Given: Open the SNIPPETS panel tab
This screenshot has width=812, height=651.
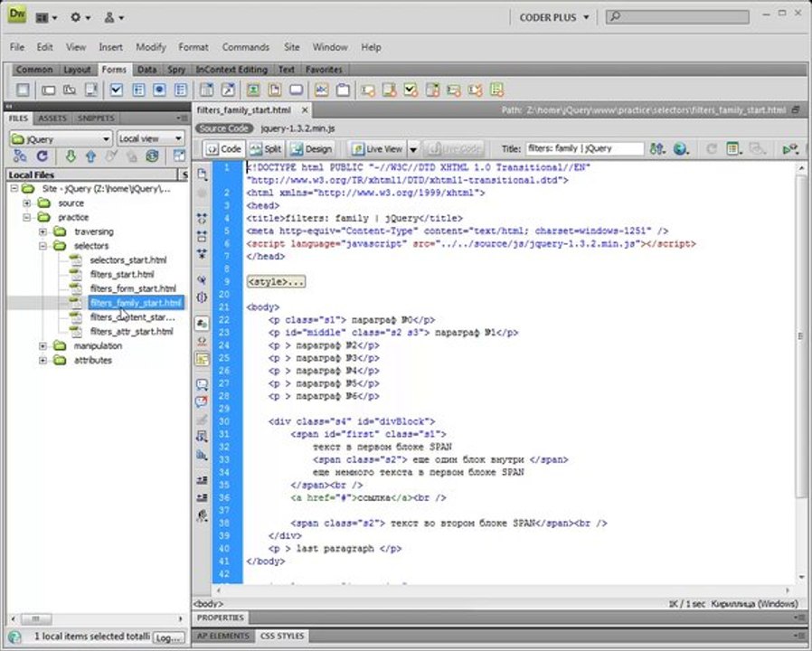Looking at the screenshot, I should coord(96,118).
